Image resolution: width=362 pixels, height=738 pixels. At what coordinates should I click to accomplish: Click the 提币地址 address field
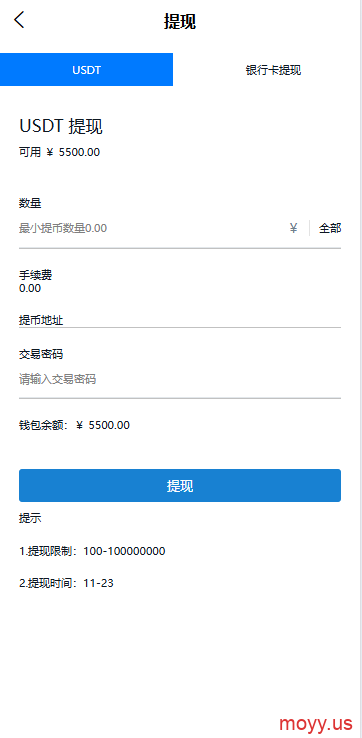[180, 321]
